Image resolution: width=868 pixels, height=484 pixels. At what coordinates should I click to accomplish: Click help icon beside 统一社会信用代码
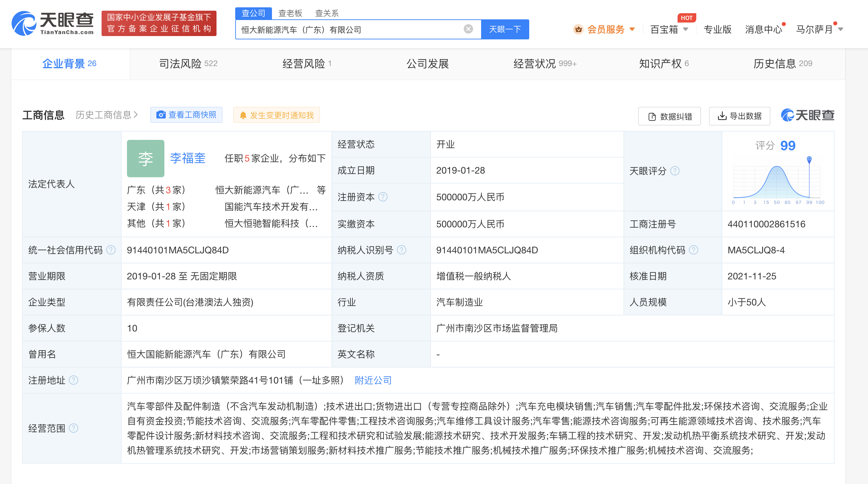point(111,250)
